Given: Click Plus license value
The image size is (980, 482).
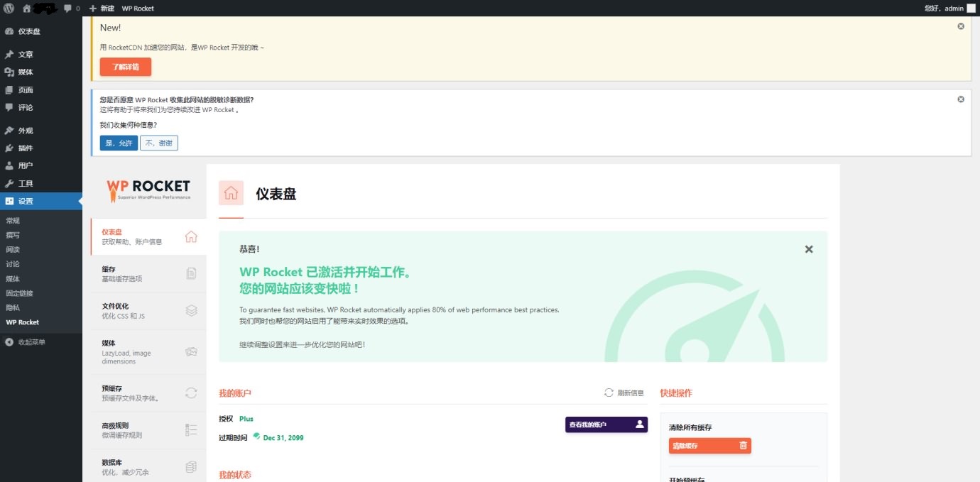Looking at the screenshot, I should pos(246,419).
